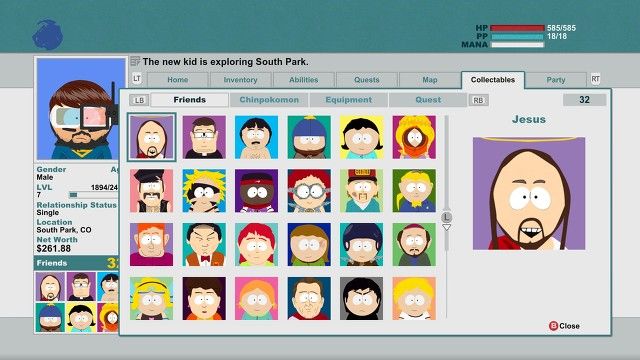
Task: Switch to the Abilities tab
Action: click(304, 80)
